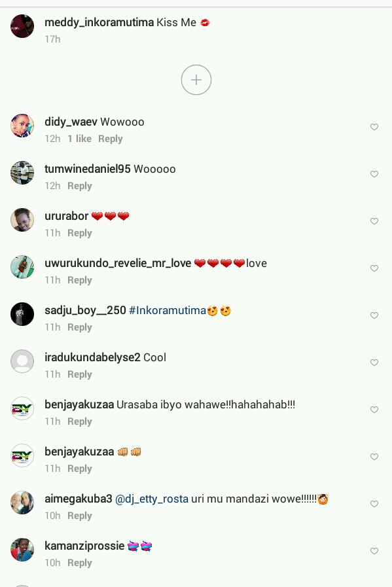Tap the heart icon on iradukundabelyse2's Cool comment
Image resolution: width=392 pixels, height=587 pixels.
374,363
